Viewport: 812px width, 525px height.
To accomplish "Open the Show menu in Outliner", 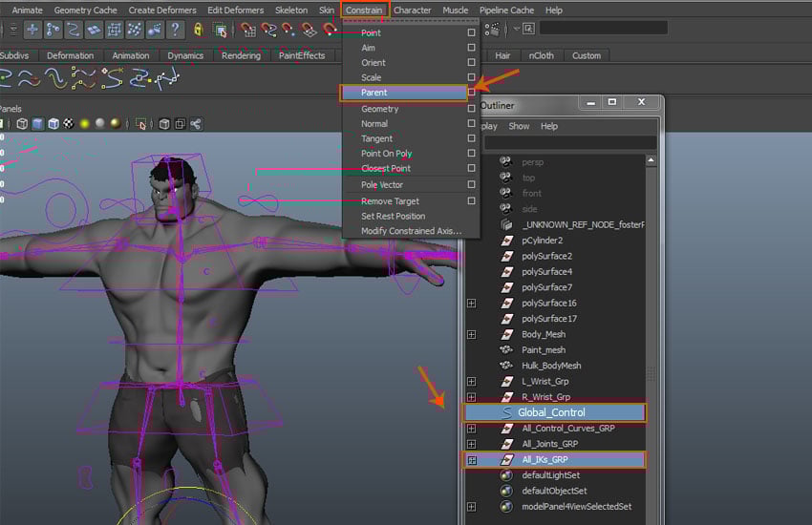I will coord(519,126).
